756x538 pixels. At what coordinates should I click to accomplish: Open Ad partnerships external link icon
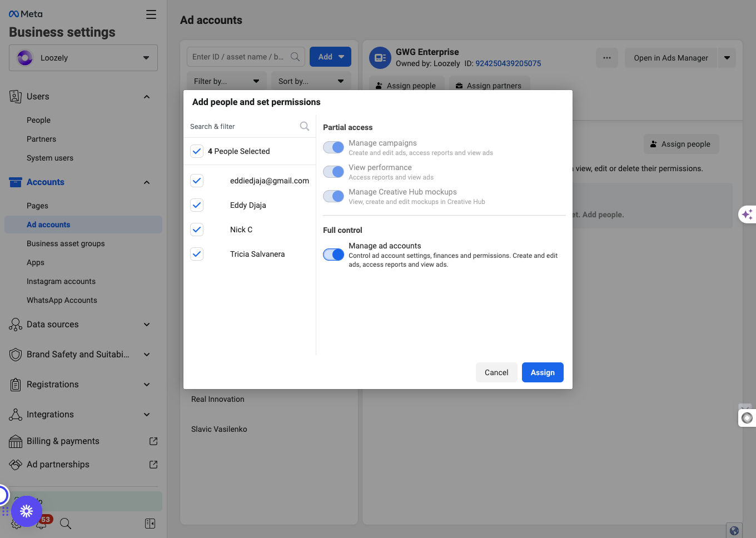(x=153, y=465)
